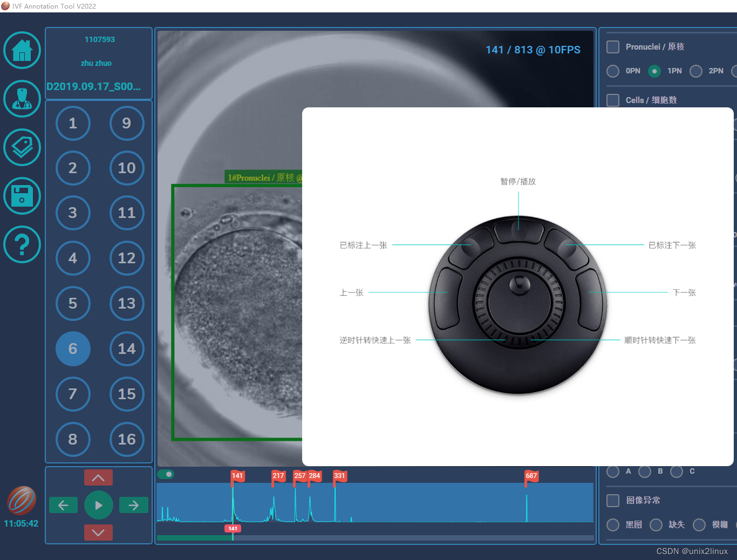The image size is (737, 560).
Task: Select embryo well number 1
Action: point(73,123)
